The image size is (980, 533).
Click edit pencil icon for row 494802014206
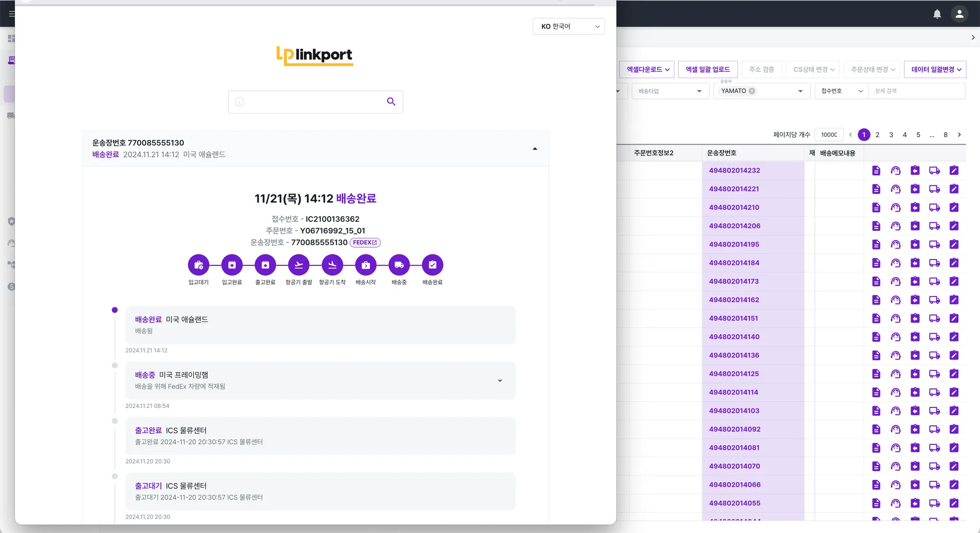954,226
